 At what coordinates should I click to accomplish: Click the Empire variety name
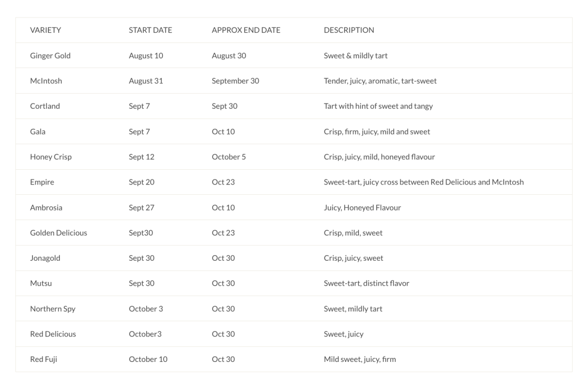(42, 182)
